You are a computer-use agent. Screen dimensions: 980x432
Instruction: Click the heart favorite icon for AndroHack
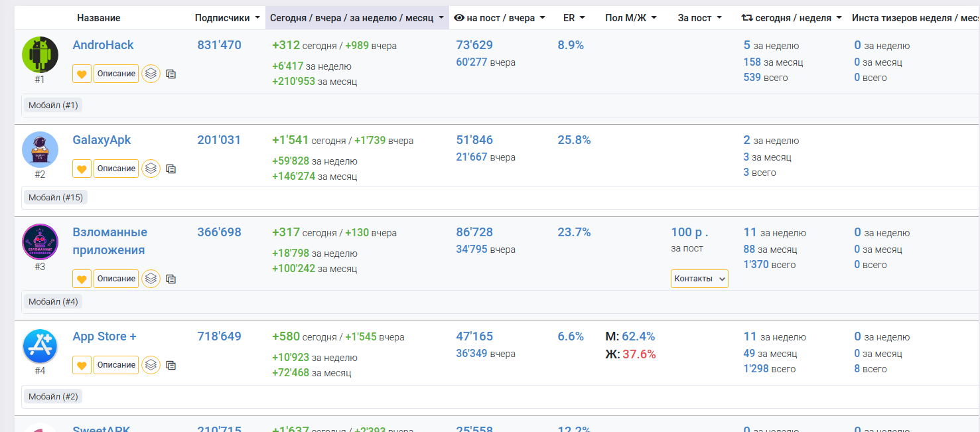pos(82,74)
